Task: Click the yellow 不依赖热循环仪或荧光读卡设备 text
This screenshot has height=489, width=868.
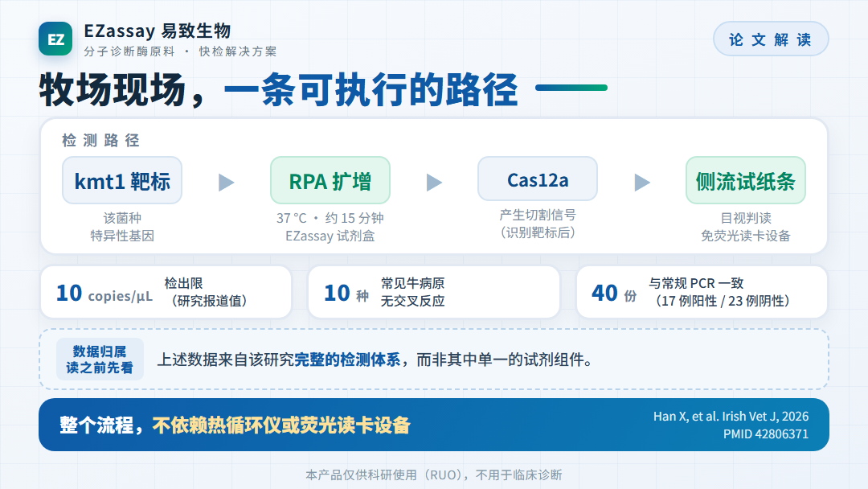Action: (x=281, y=425)
